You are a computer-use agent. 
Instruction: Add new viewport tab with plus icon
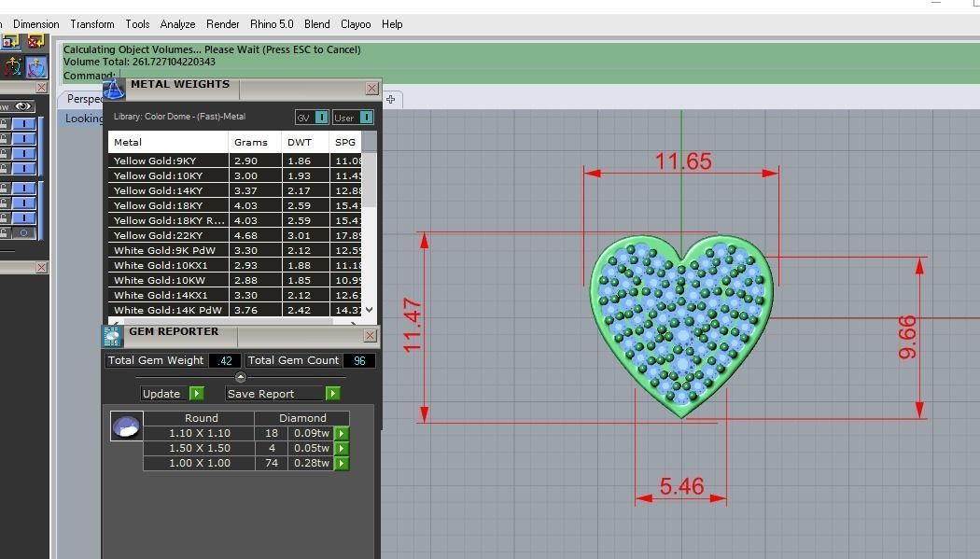coord(391,99)
